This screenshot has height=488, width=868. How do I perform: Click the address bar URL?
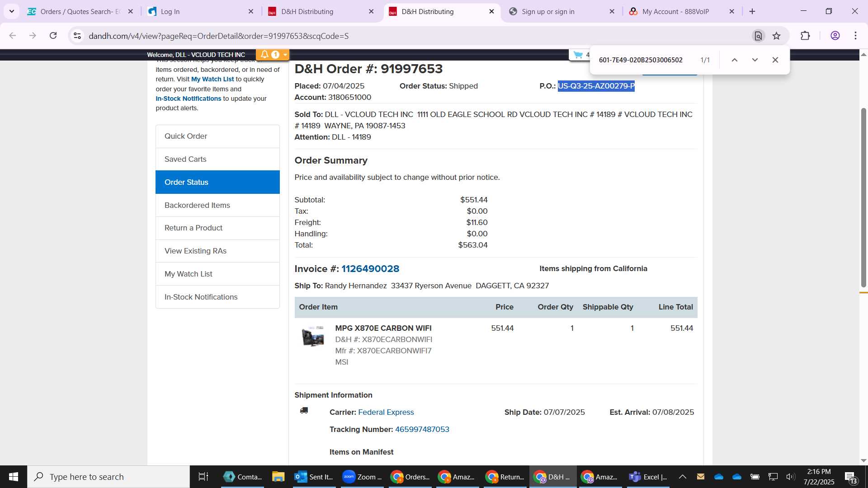click(x=218, y=36)
